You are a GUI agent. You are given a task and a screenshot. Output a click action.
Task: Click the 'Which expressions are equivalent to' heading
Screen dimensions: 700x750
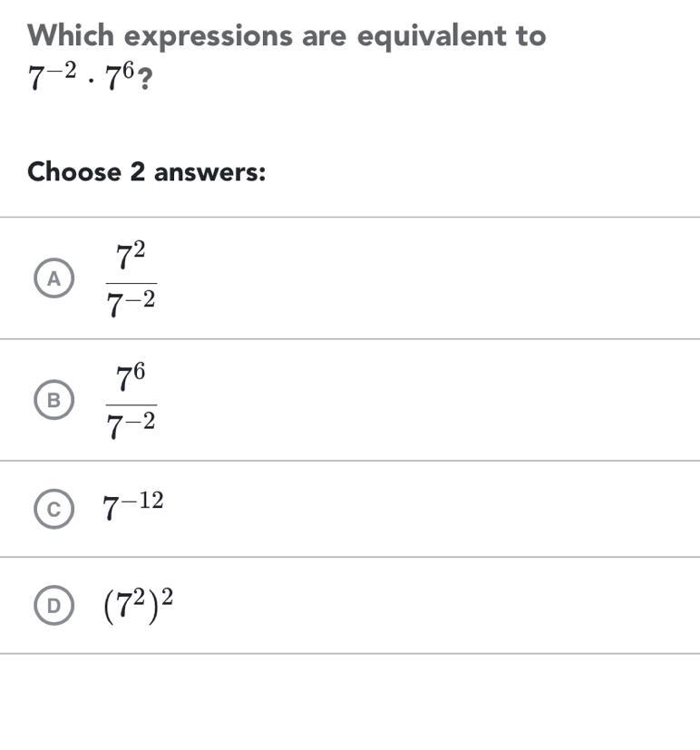(x=287, y=36)
